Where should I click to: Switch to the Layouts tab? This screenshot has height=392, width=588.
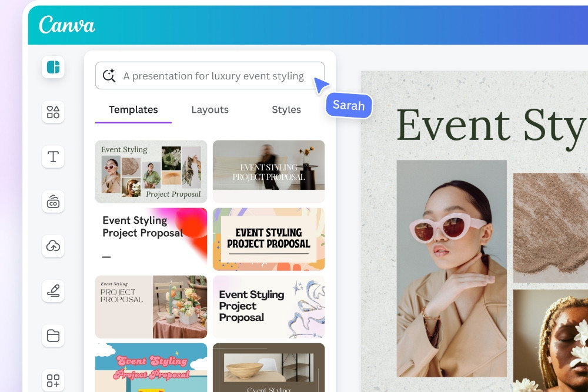[x=210, y=110]
